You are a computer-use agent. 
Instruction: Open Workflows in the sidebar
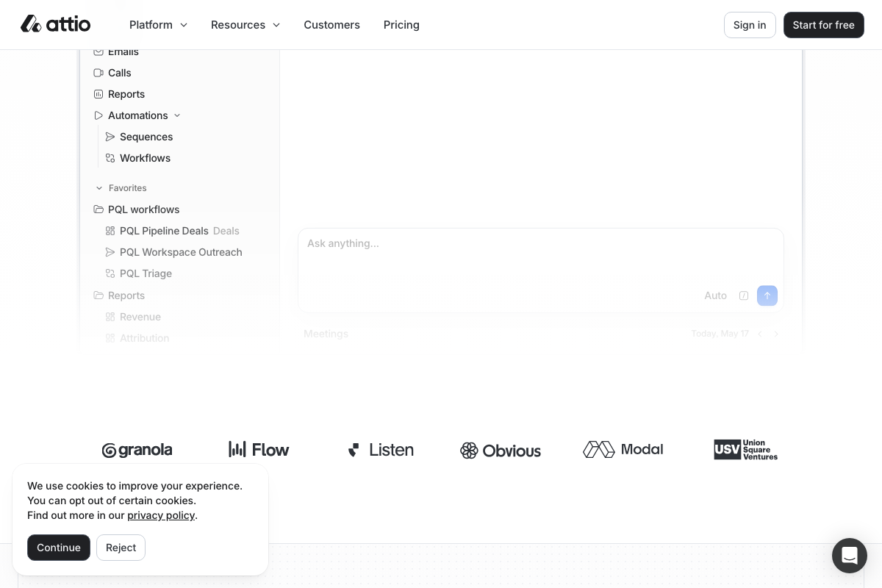pos(145,158)
